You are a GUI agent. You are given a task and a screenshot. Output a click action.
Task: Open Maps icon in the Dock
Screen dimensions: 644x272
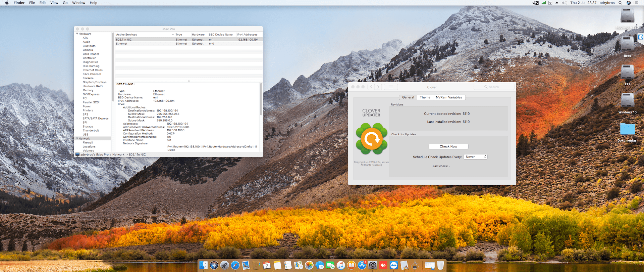pyautogui.click(x=299, y=265)
